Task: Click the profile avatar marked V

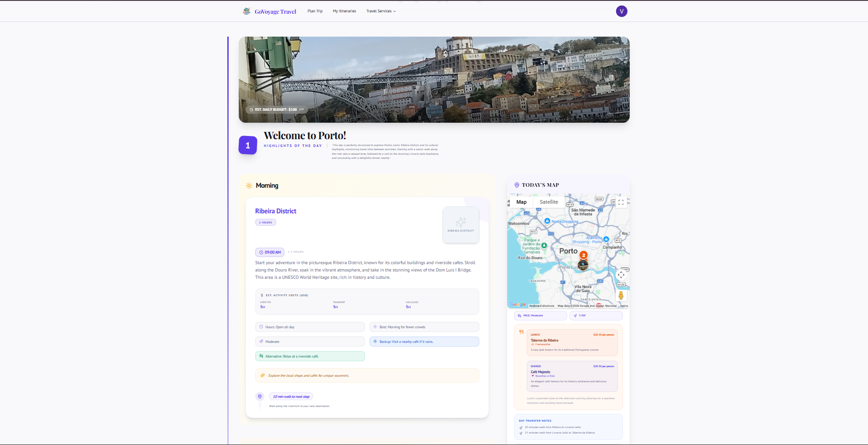Action: click(622, 11)
